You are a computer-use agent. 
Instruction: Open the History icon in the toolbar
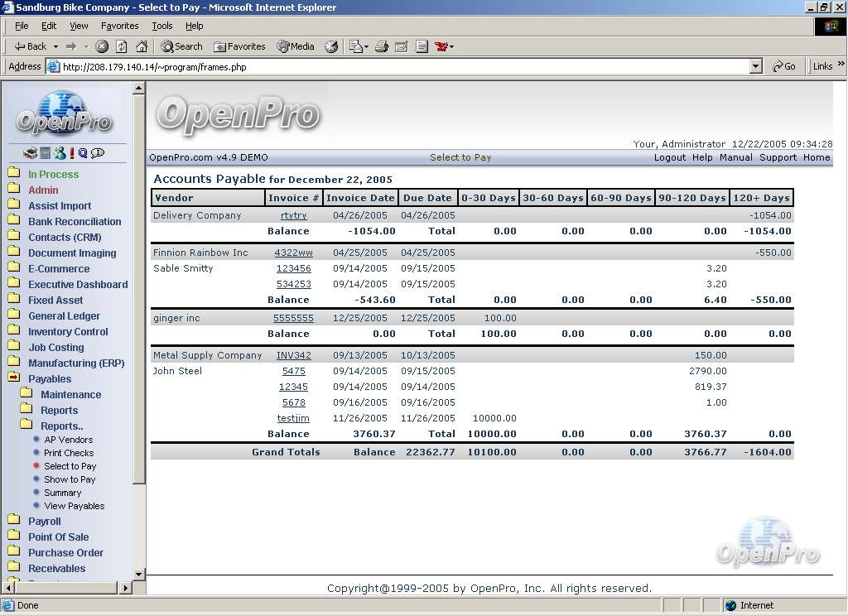pos(331,46)
